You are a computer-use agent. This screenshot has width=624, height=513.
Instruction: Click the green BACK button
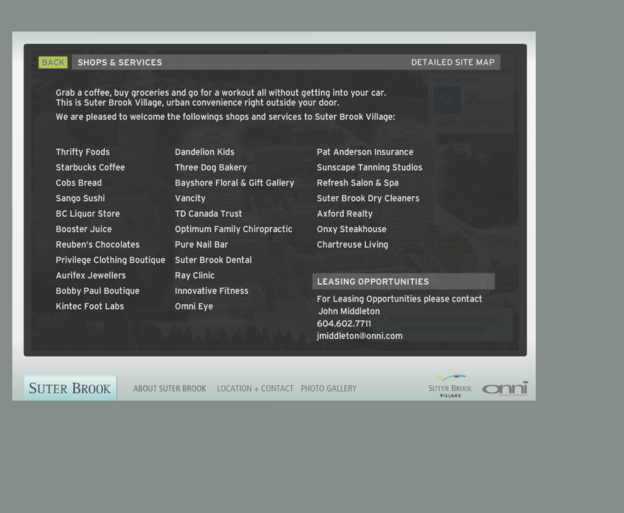pos(53,62)
